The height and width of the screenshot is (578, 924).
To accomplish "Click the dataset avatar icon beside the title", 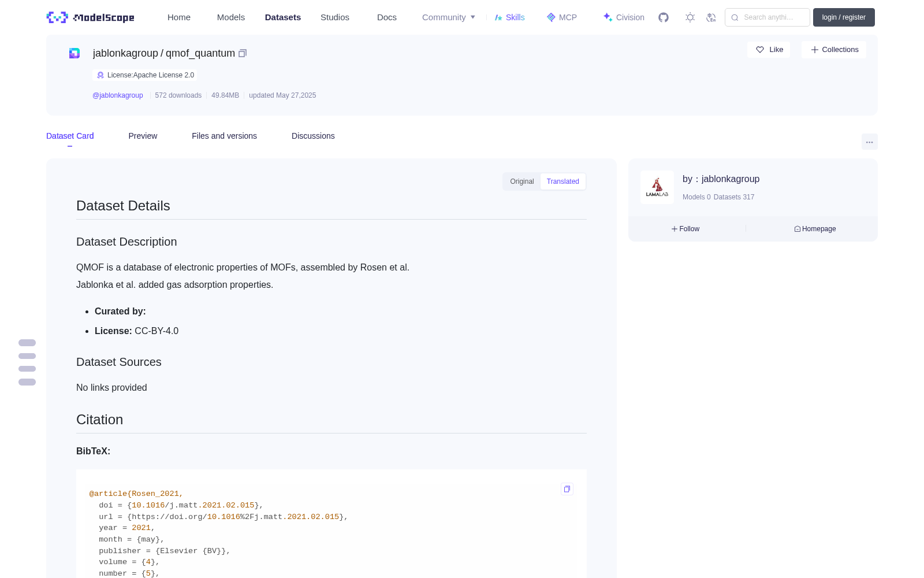I will [x=74, y=53].
